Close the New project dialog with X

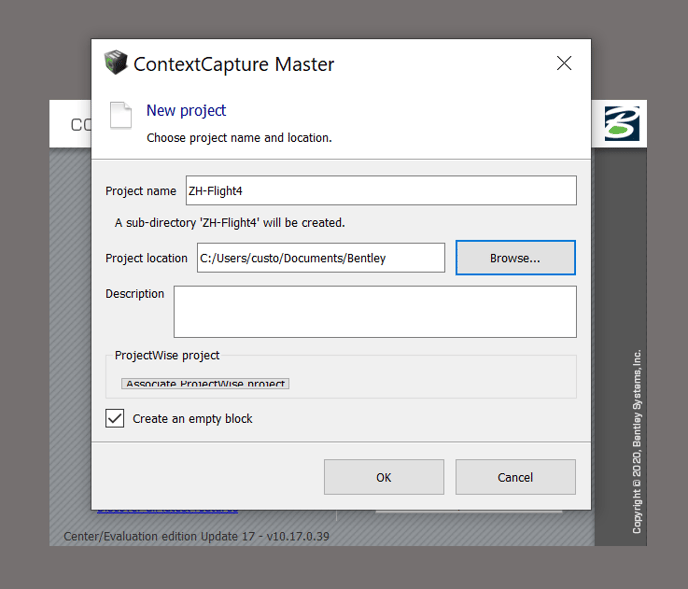point(564,64)
